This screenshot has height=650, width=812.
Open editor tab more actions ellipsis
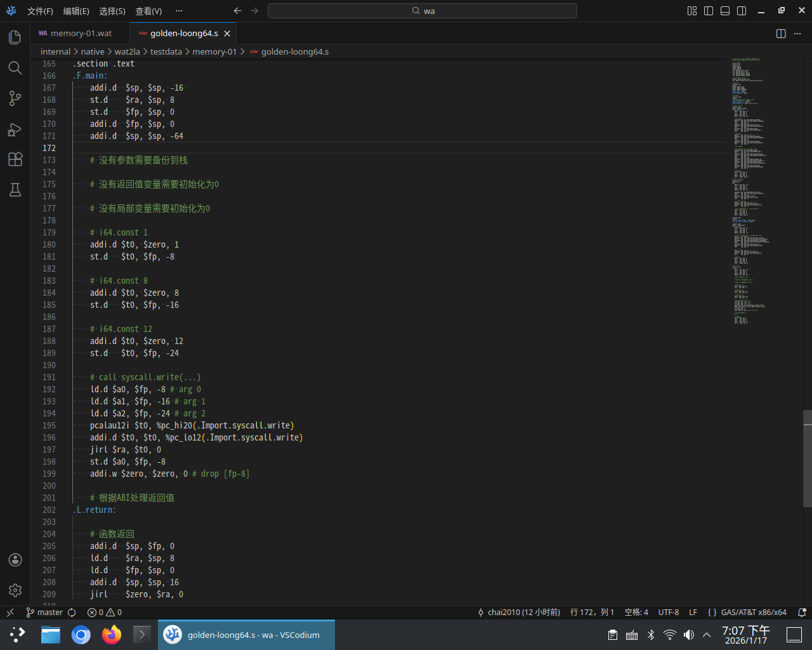click(797, 34)
